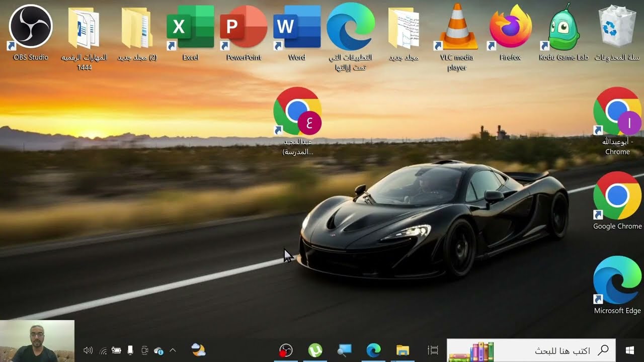Open File Explorer from the taskbar
This screenshot has height=362, width=644.
[403, 350]
